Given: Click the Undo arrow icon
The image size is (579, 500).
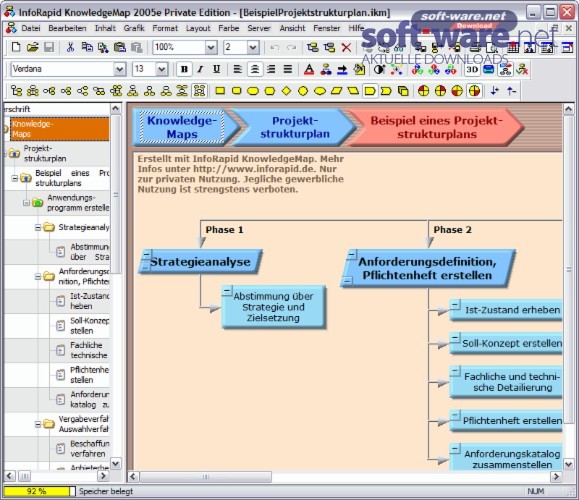Looking at the screenshot, I should coord(274,47).
